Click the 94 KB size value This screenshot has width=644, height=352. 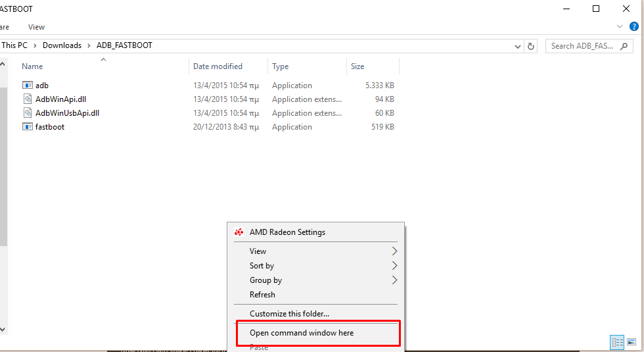[x=384, y=99]
